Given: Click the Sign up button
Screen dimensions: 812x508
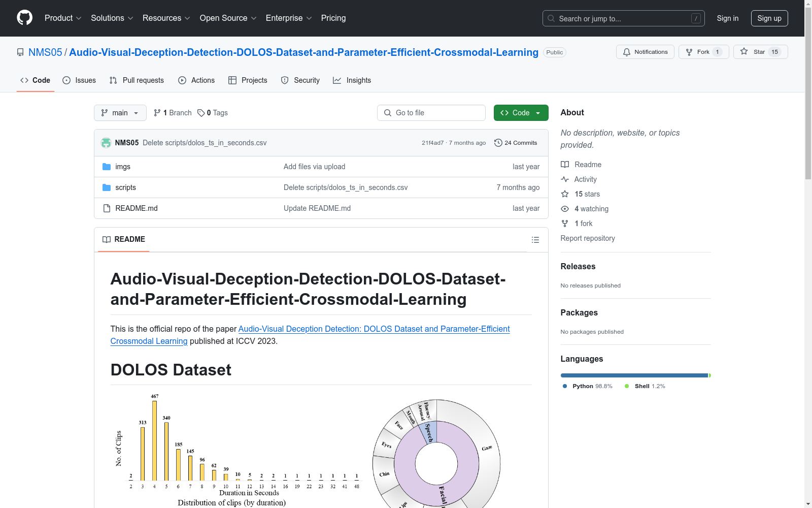Looking at the screenshot, I should coord(769,18).
